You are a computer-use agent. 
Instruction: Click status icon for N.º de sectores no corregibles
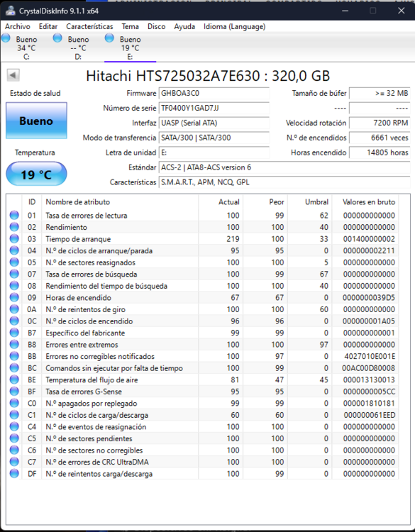pos(14,450)
